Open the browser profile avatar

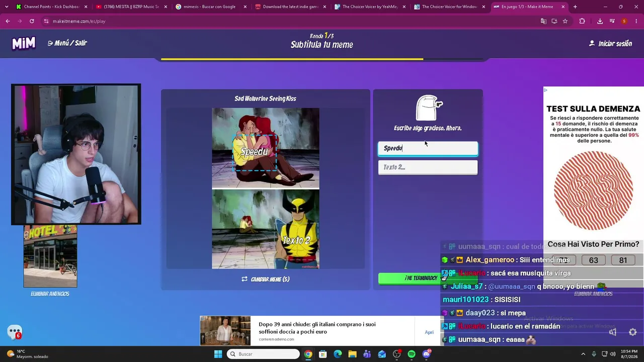click(624, 21)
